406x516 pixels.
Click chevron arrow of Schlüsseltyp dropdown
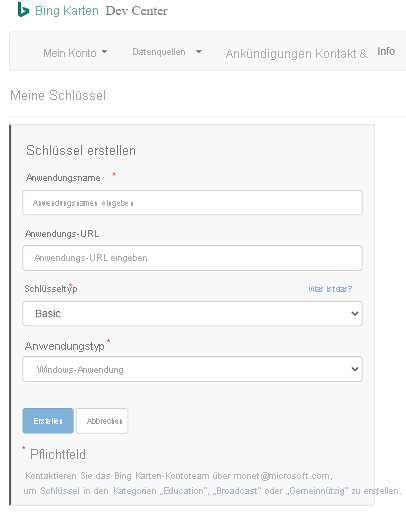355,314
